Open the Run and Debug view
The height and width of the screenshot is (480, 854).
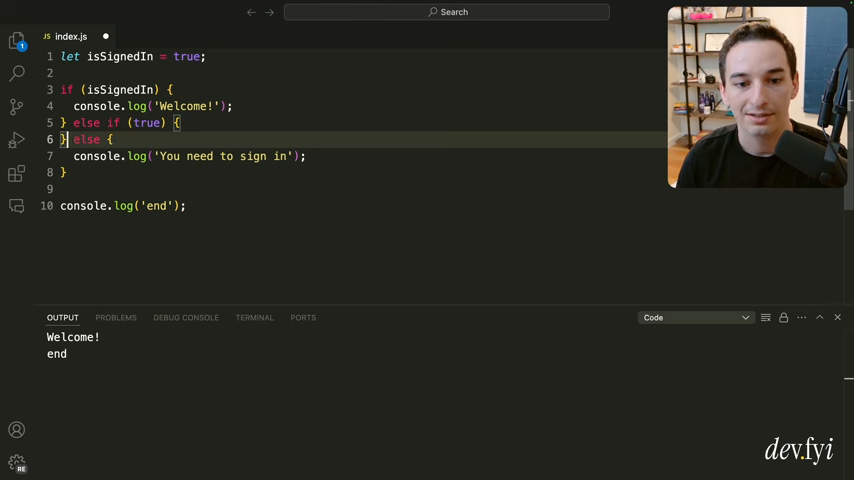point(17,141)
